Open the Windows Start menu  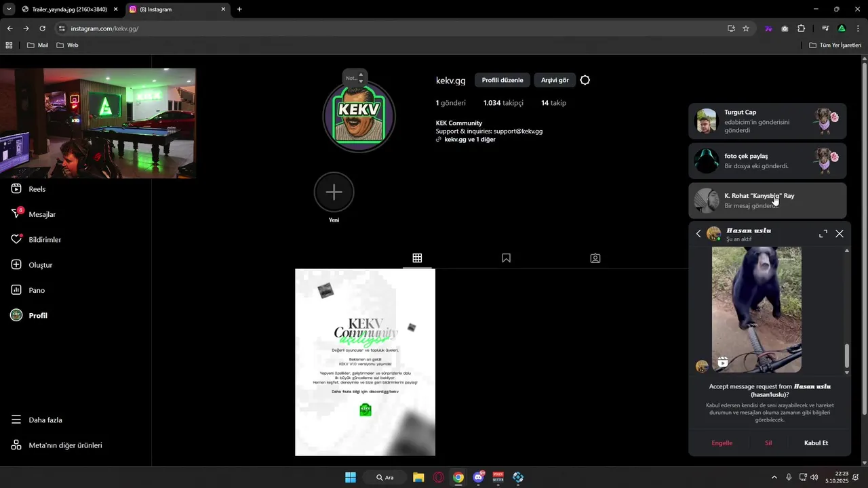[x=351, y=477]
